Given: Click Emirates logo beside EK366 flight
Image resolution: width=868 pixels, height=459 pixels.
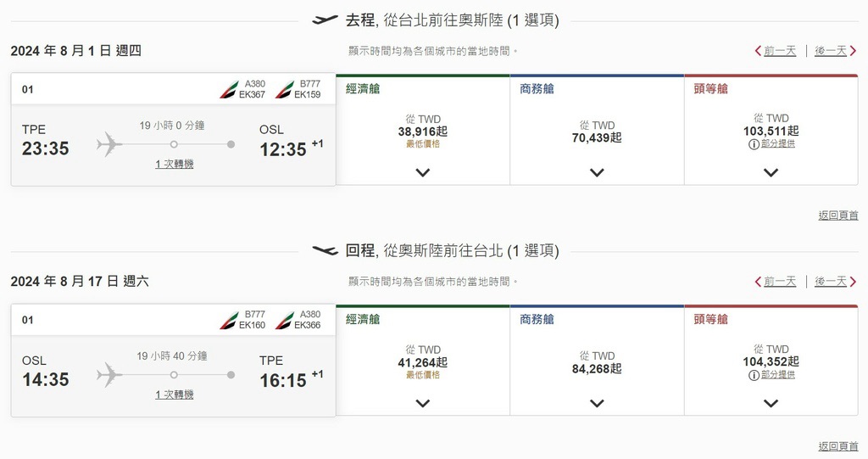Looking at the screenshot, I should click(284, 320).
